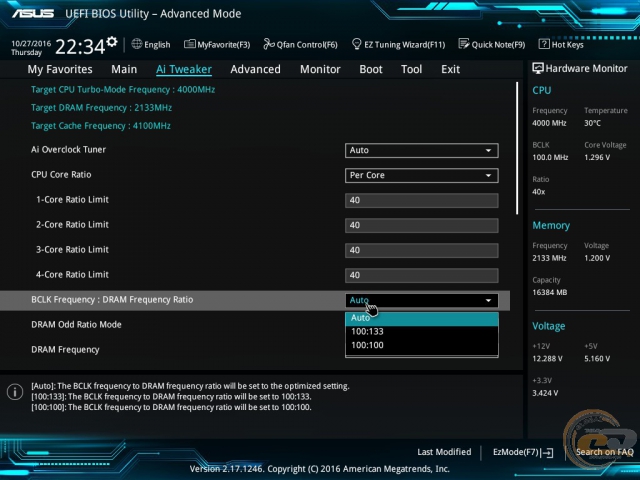The width and height of the screenshot is (640, 480).
Task: Click Target Cache Frequency : 4100MHz text
Action: (101, 126)
